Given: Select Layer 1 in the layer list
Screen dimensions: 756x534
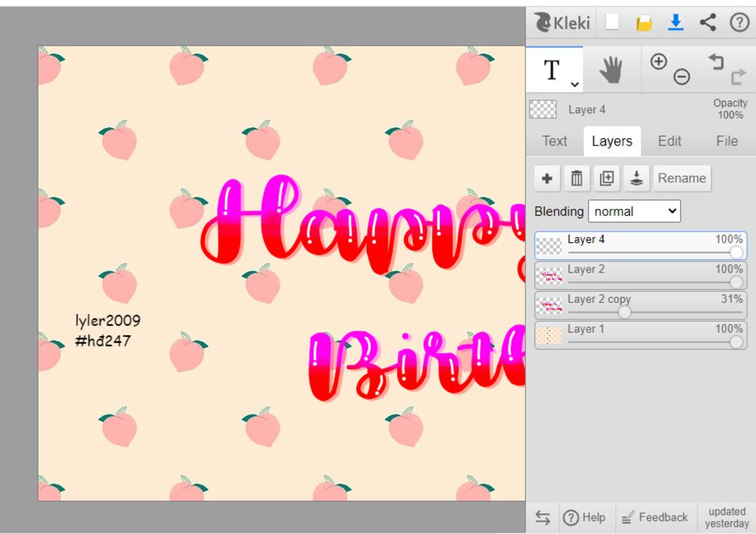Looking at the screenshot, I should pyautogui.click(x=641, y=335).
